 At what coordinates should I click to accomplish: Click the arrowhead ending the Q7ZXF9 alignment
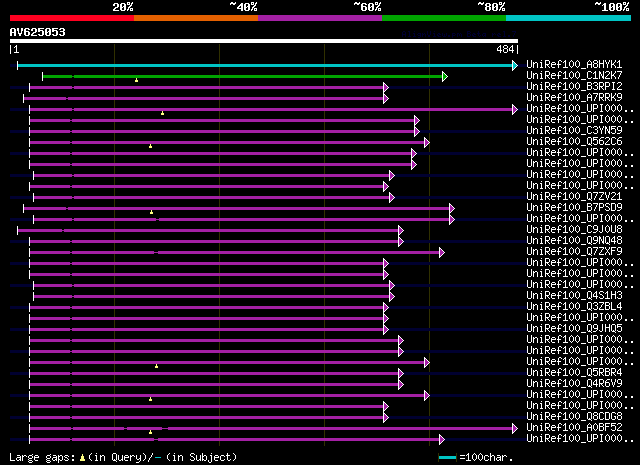tap(442, 253)
